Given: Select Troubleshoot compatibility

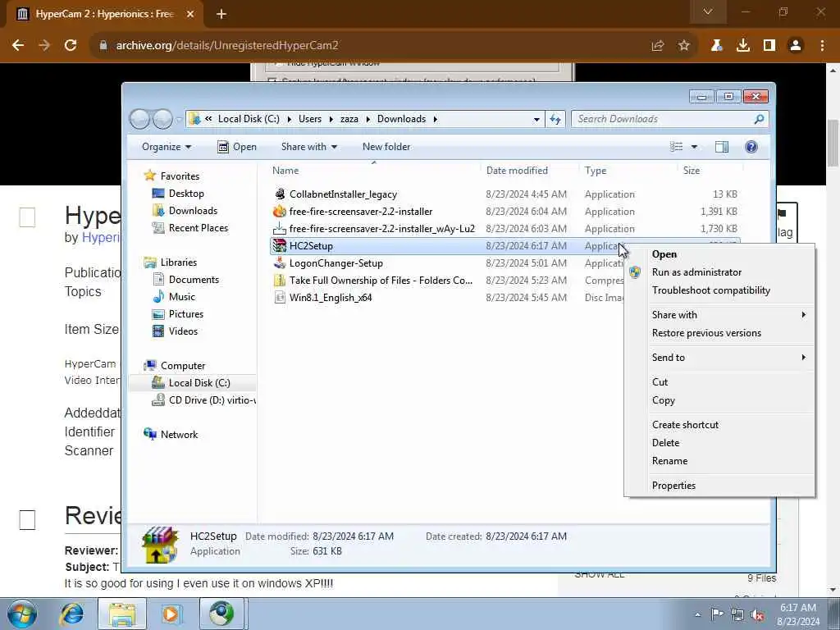Looking at the screenshot, I should coord(711,290).
